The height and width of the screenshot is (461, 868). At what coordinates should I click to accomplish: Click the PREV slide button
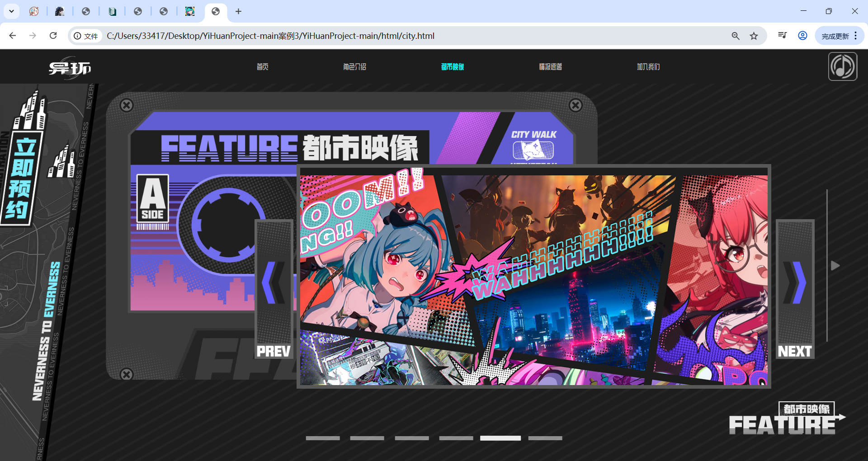[x=274, y=289]
